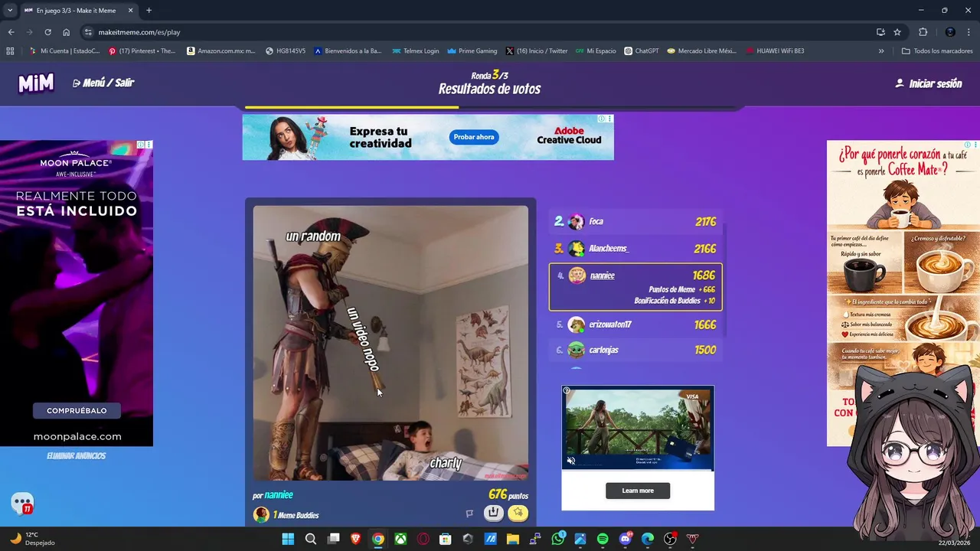Image resolution: width=980 pixels, height=551 pixels.
Task: Open Opera browser in taskbar
Action: (x=423, y=539)
